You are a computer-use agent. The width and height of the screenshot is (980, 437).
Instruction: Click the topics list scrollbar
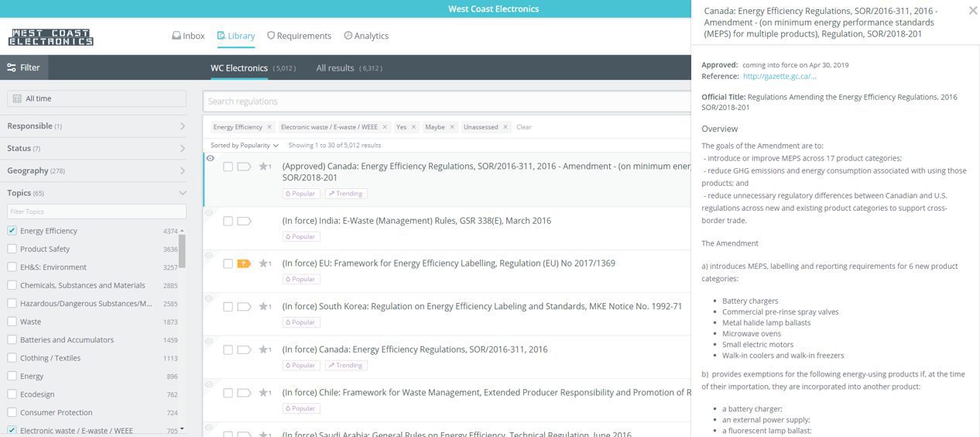[x=182, y=250]
